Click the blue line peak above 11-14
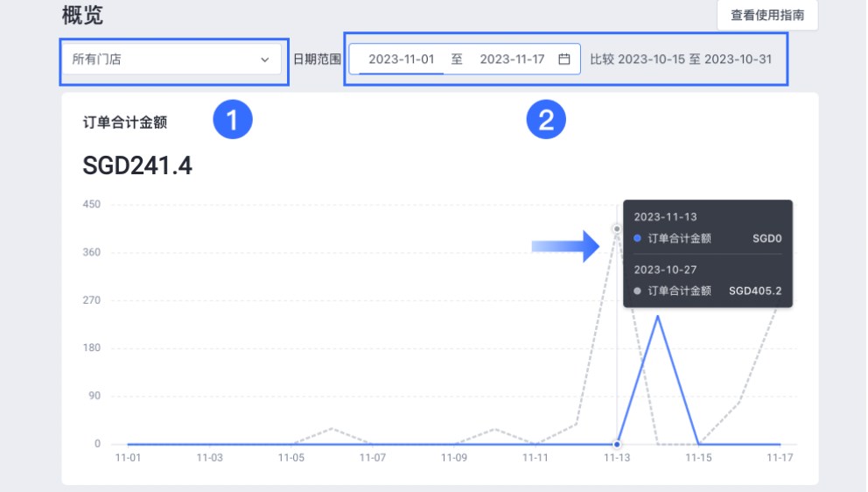The height and width of the screenshot is (492, 868). tap(657, 316)
